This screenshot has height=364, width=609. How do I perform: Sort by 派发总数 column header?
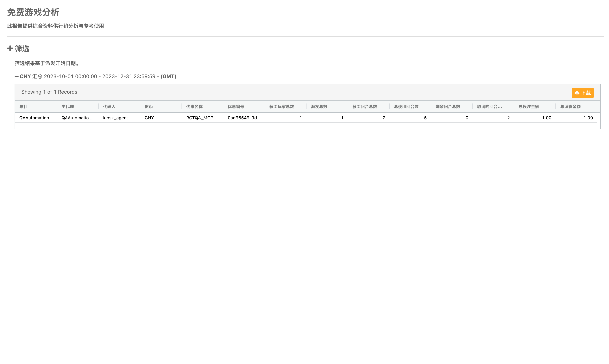(x=319, y=107)
